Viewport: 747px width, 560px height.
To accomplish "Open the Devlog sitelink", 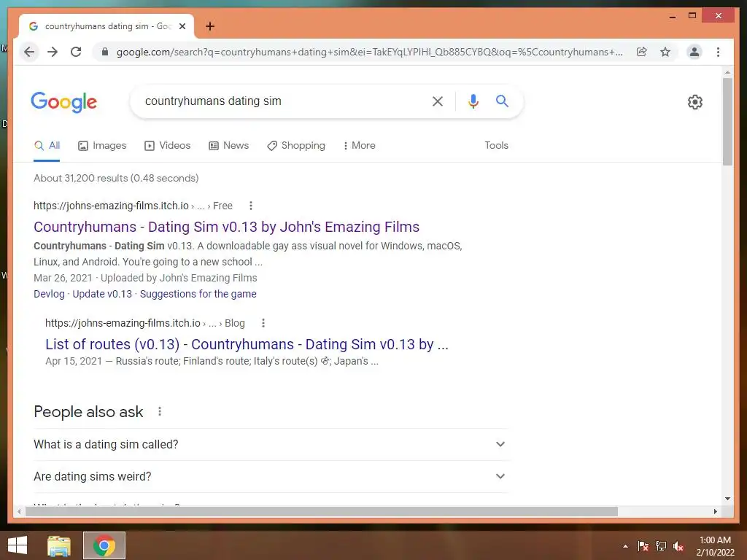I will pos(49,295).
